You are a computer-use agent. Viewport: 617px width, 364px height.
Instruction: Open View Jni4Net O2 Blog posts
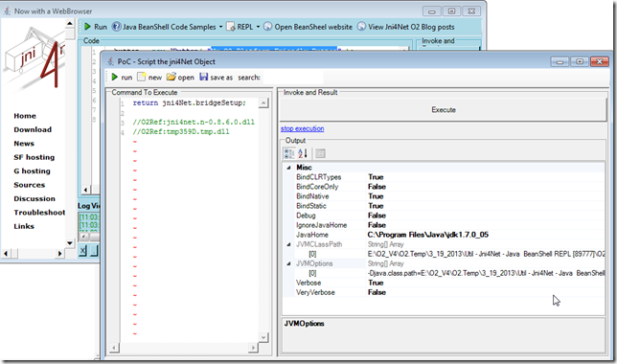point(405,27)
